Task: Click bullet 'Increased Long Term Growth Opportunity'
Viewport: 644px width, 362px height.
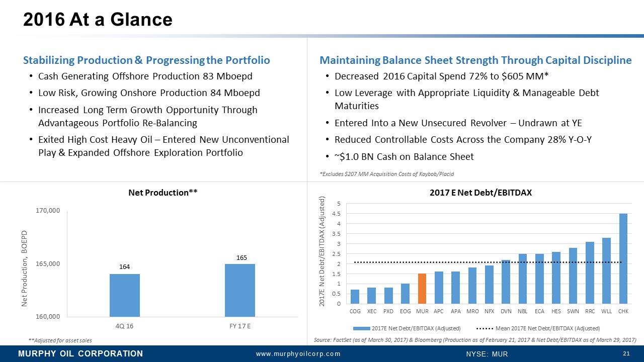Action: 147,116
